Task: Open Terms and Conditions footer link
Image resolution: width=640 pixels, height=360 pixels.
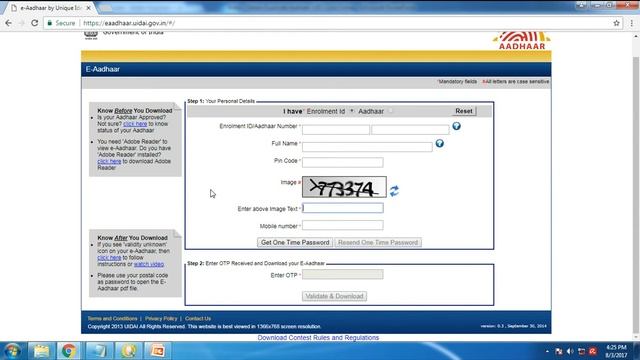Action: pyautogui.click(x=112, y=318)
